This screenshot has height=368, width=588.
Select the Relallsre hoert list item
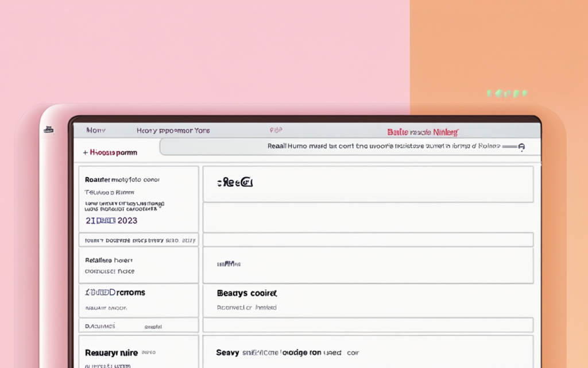point(109,260)
